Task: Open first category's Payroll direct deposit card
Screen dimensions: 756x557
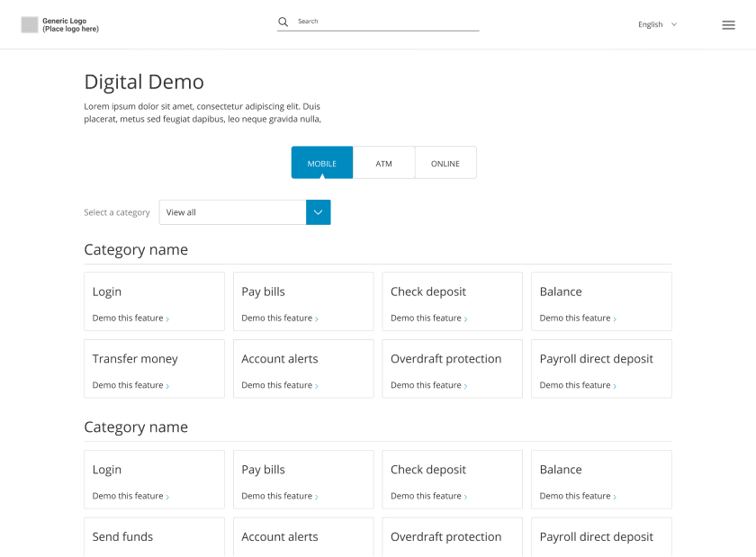Action: [x=601, y=369]
